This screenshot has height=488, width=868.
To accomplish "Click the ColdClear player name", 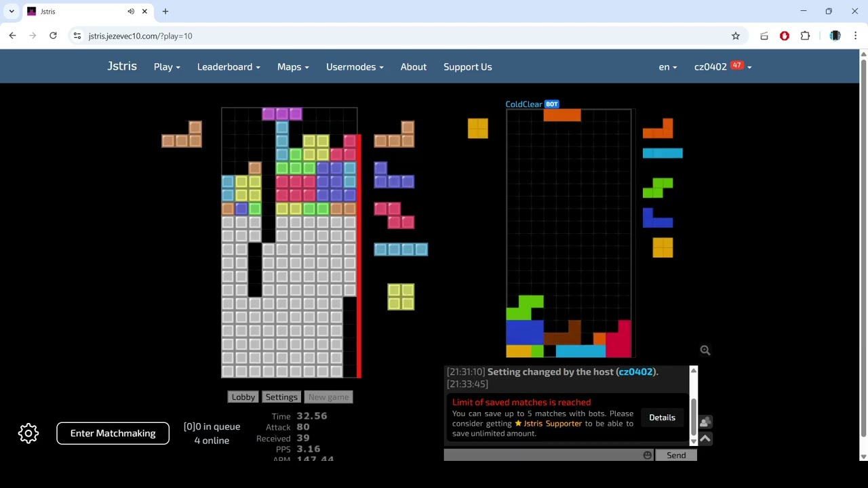I will tap(524, 104).
